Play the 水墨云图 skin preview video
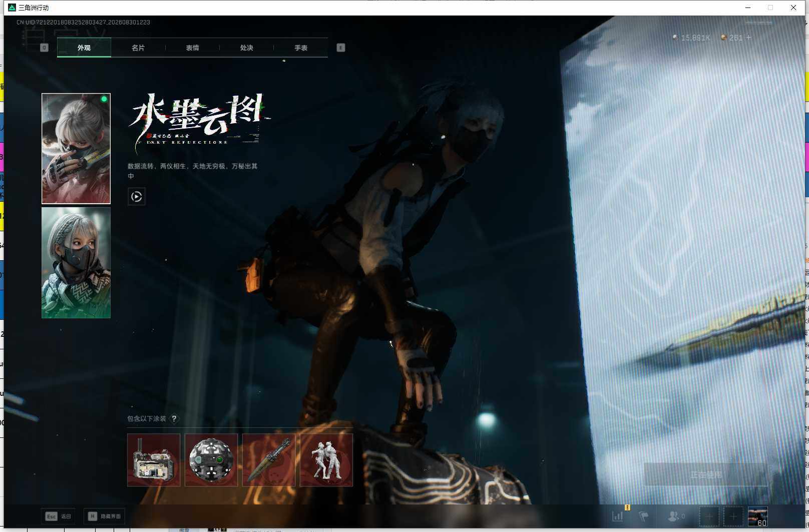The height and width of the screenshot is (532, 809). coord(136,197)
